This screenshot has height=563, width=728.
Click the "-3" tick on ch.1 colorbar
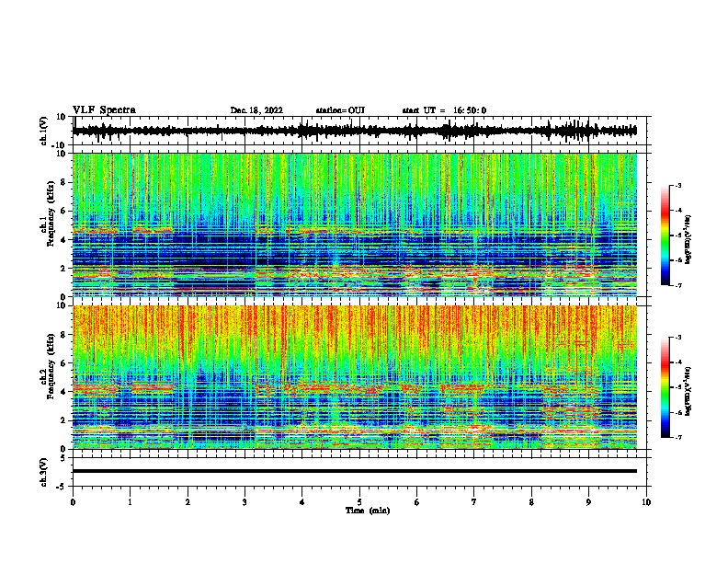(x=678, y=185)
